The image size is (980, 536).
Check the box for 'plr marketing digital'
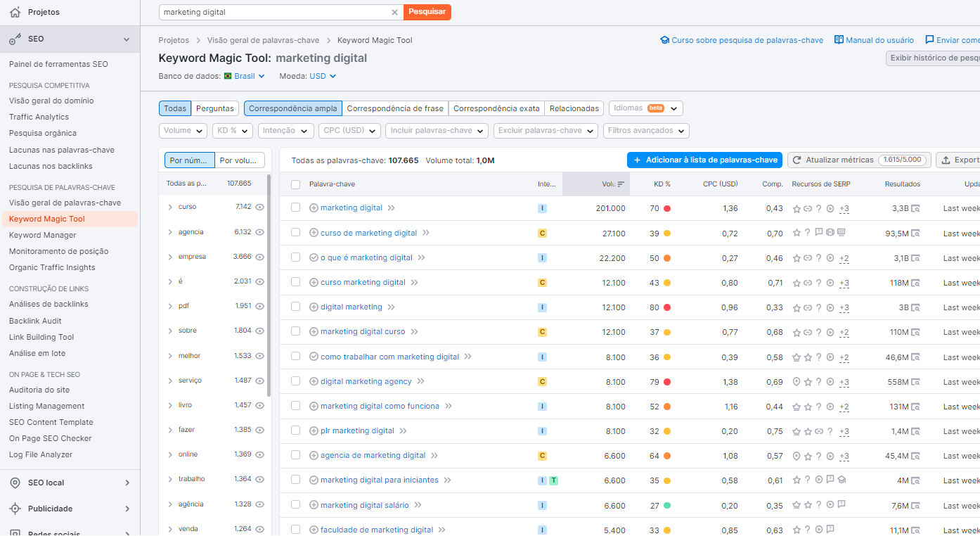[296, 430]
